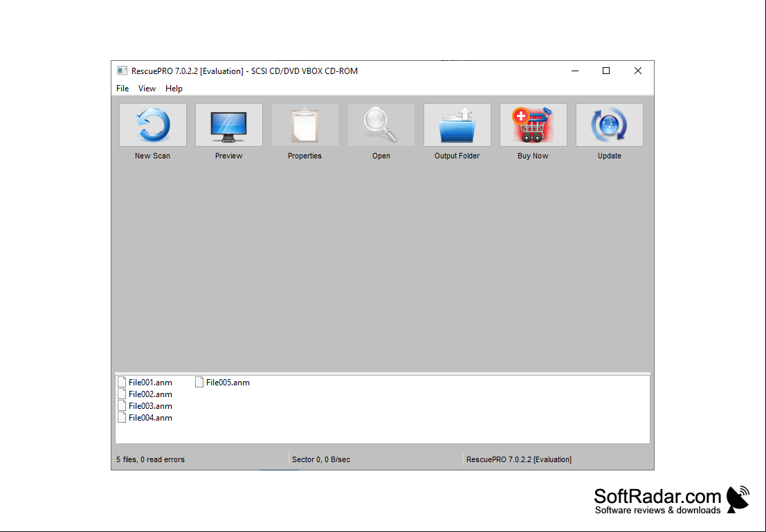Screen dimensions: 766x532
Task: Click the 'Buy Now' label text
Action: (x=533, y=156)
